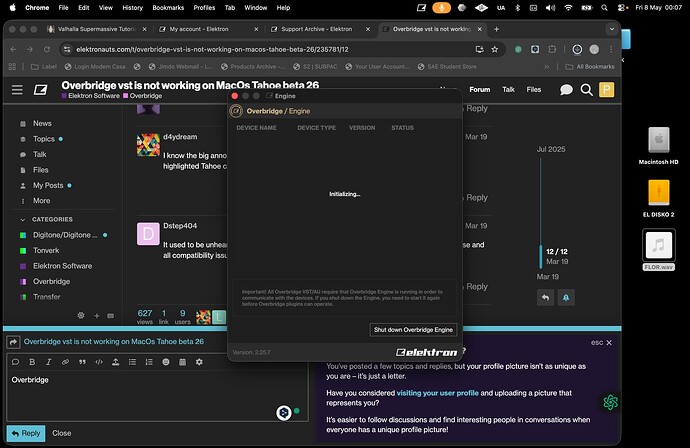Open the forum chat bubble icon
The width and height of the screenshot is (690, 448).
(566, 90)
